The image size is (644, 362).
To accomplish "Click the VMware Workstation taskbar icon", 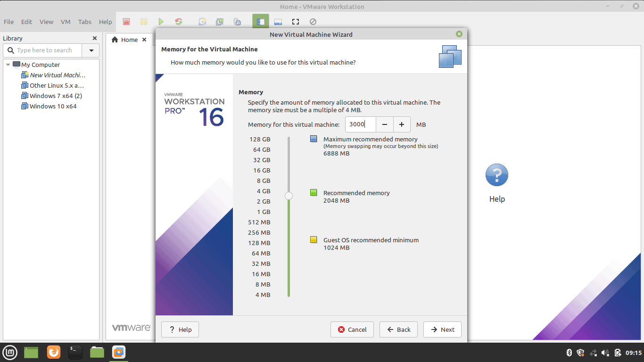I will [119, 352].
